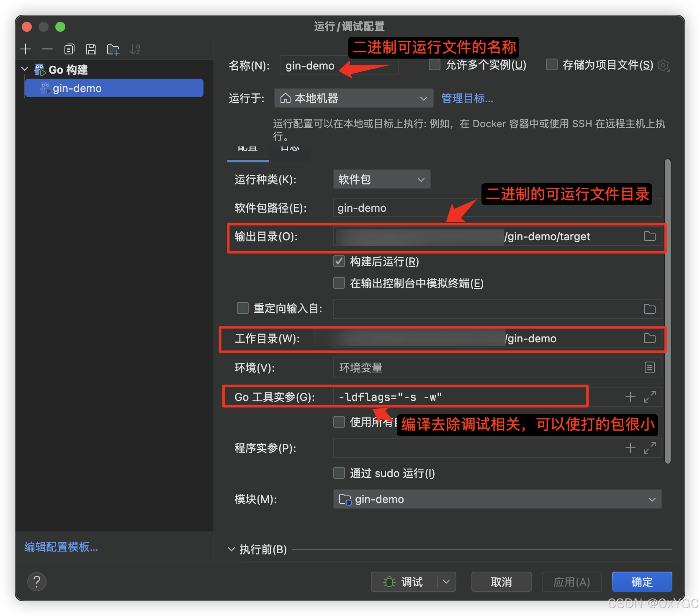The image size is (700, 616).
Task: Sort configurations alphabetically
Action: coord(135,49)
